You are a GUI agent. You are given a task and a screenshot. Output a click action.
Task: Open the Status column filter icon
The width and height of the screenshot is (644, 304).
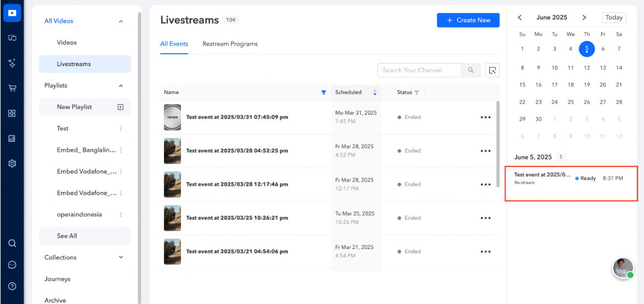tap(416, 92)
